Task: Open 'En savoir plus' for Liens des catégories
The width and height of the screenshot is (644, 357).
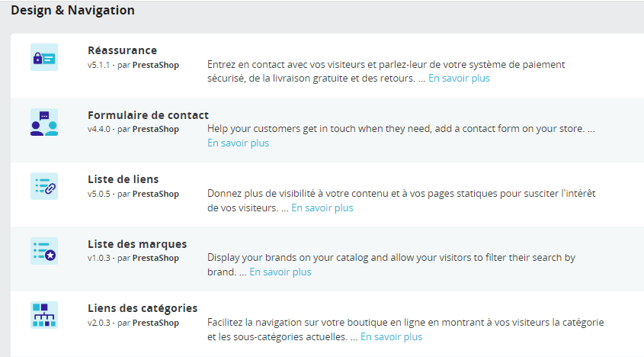Action: pos(391,336)
